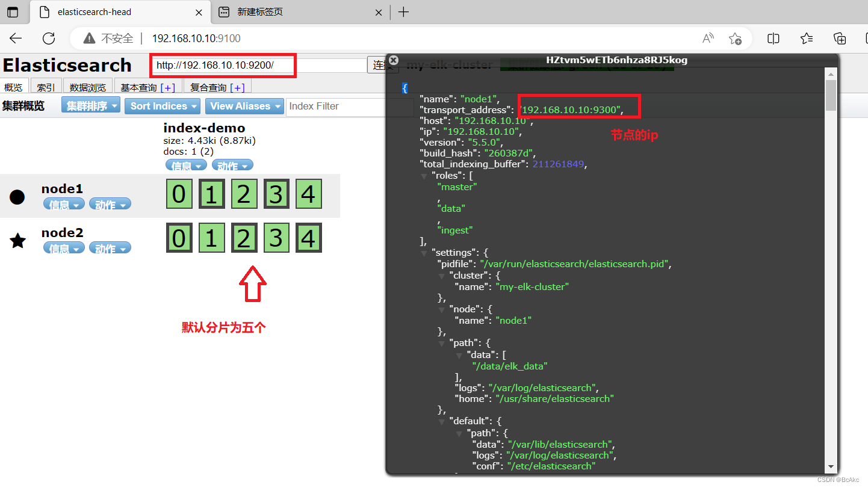
Task: Switch to the 概览 tab
Action: click(x=13, y=87)
